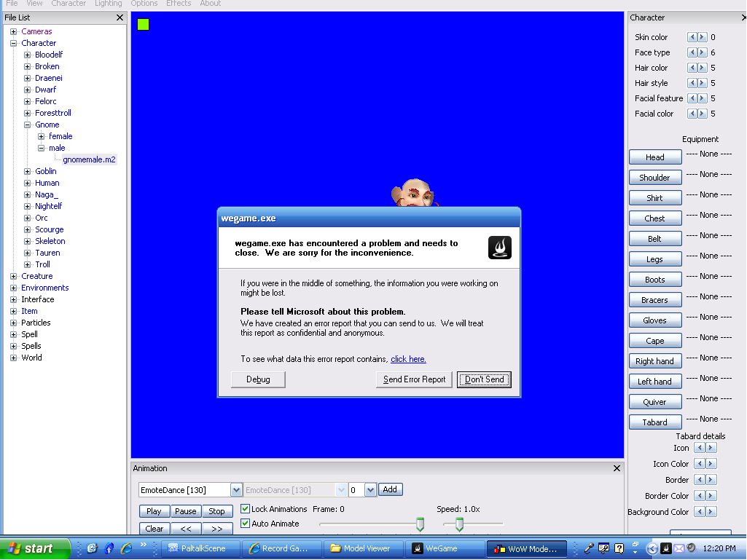Open the File menu
The image size is (747, 560).
(x=12, y=4)
